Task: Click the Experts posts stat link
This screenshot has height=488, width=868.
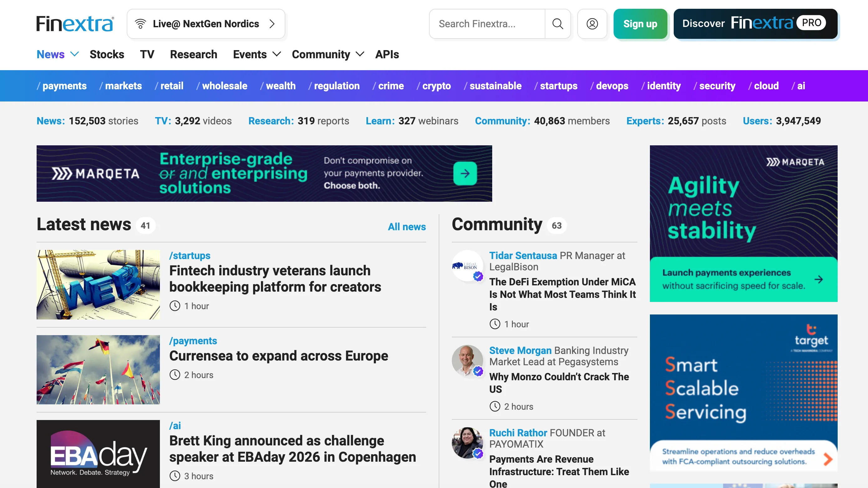Action: point(676,121)
